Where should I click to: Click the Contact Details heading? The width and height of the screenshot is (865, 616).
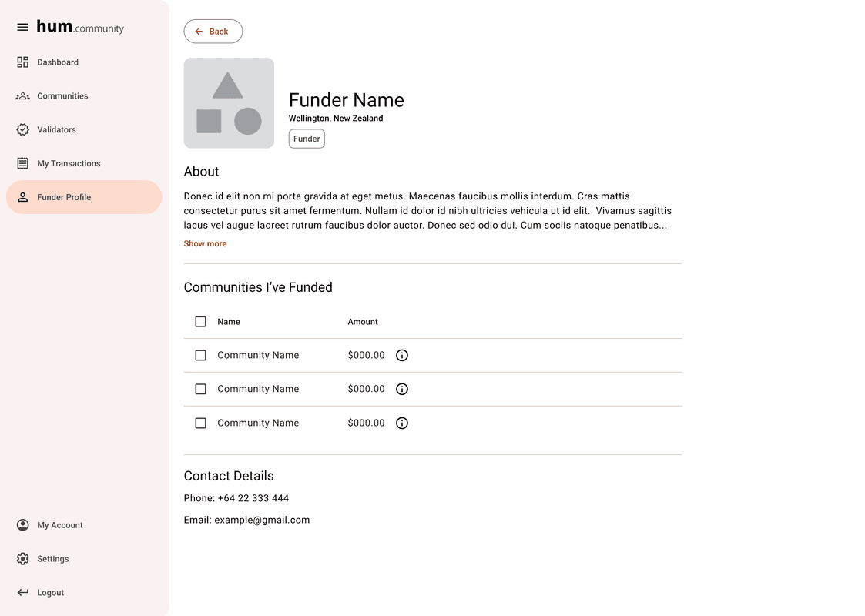pos(229,476)
